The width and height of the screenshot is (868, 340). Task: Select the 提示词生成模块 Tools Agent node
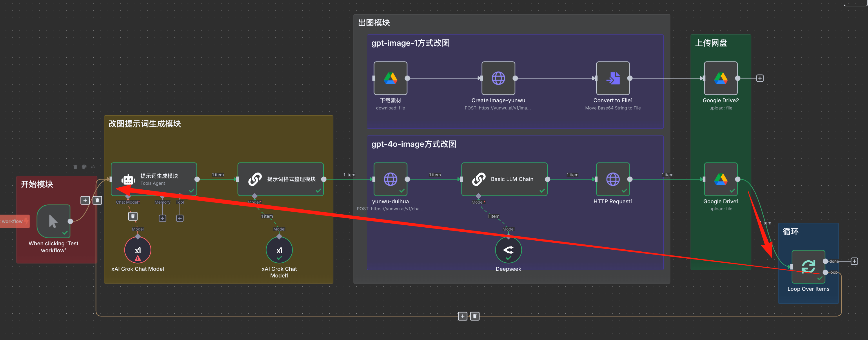(x=154, y=179)
